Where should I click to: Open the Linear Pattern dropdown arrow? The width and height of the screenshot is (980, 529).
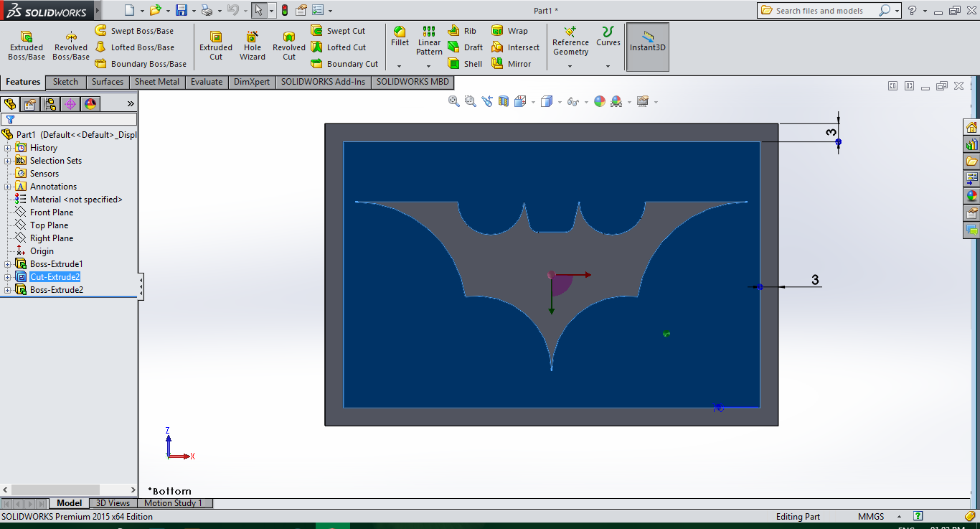pyautogui.click(x=429, y=66)
